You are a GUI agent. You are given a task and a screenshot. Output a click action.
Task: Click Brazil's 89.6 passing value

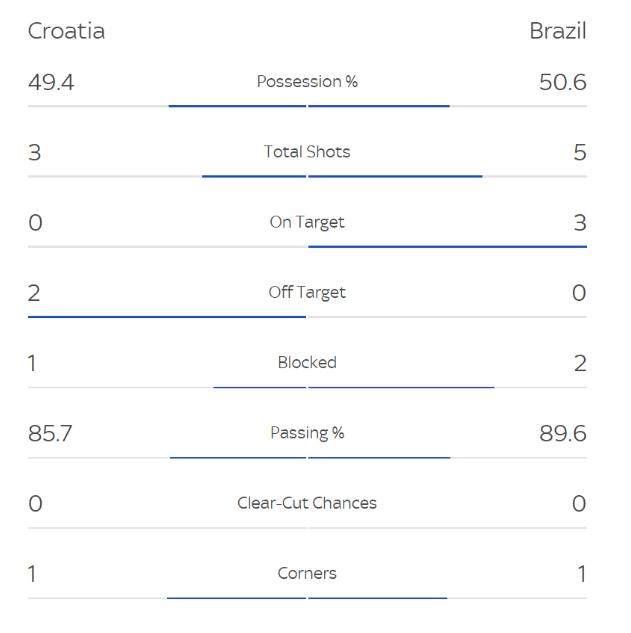pos(562,433)
